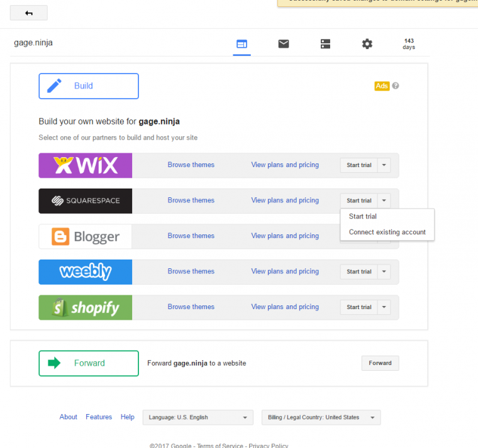This screenshot has width=478, height=448.
Task: Open the Email envelope icon
Action: pyautogui.click(x=284, y=44)
